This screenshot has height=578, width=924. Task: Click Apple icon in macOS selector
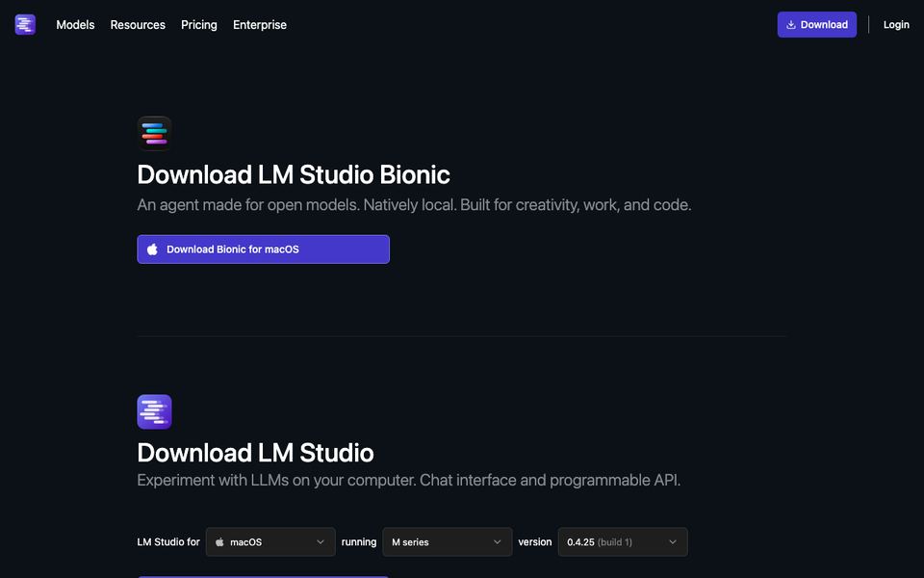219,542
